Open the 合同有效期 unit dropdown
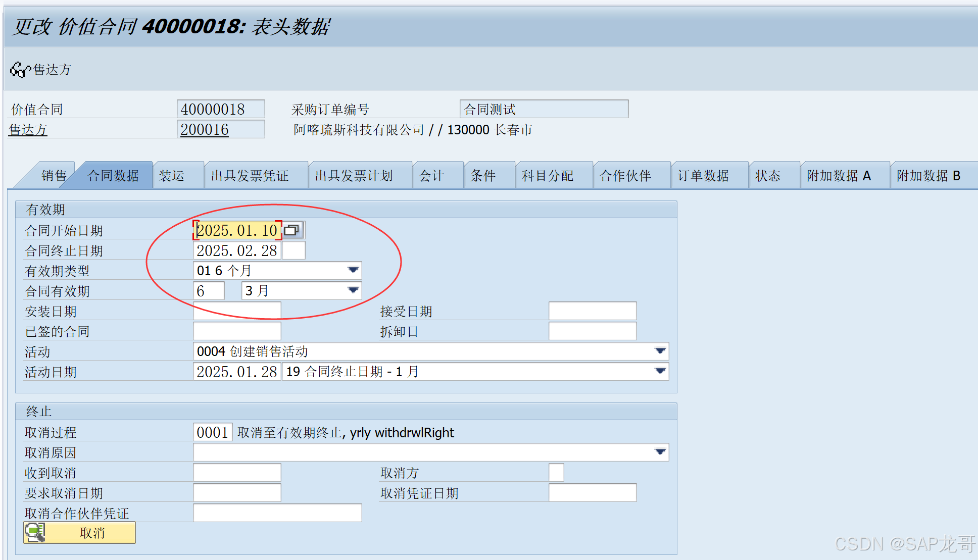The width and height of the screenshot is (978, 560). [353, 291]
